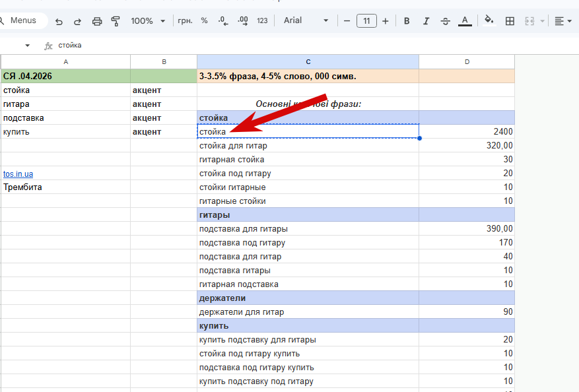Select the гитары section header cell
579x392 pixels.
click(x=308, y=215)
